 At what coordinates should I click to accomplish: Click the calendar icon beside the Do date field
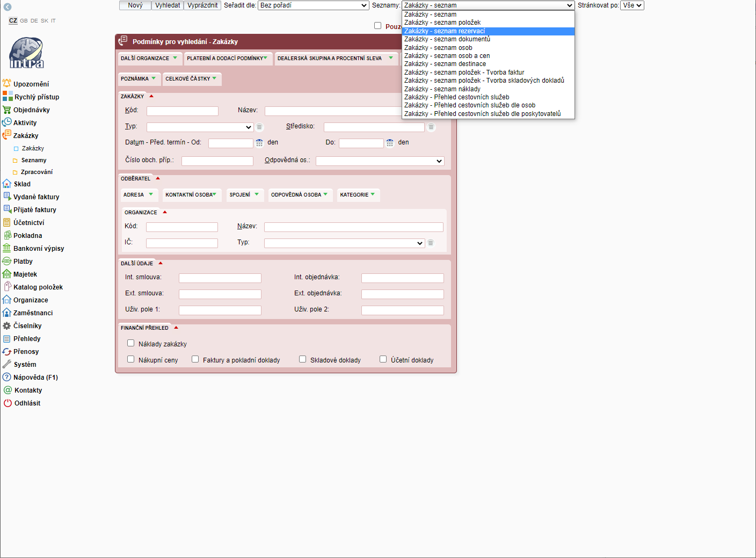(x=390, y=143)
